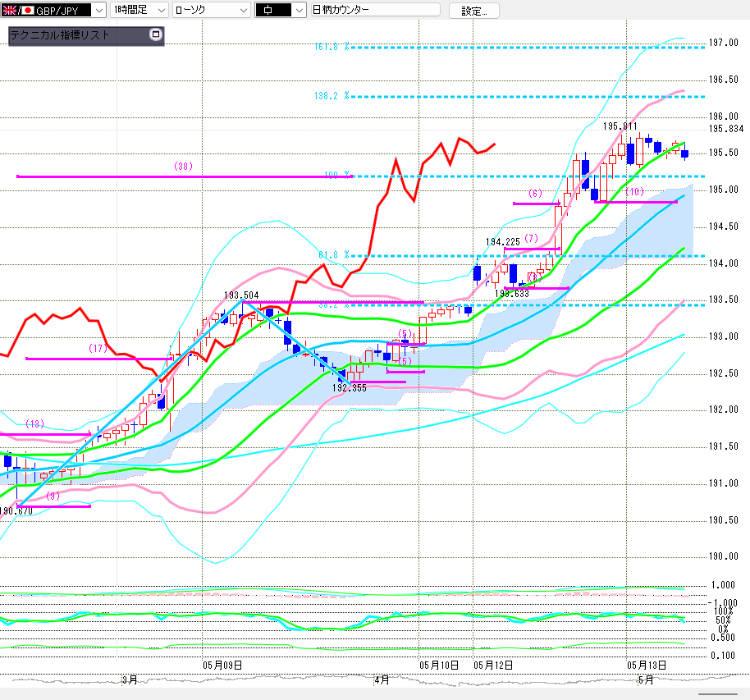
Task: Click the (9) day counter label
Action: pyautogui.click(x=53, y=496)
